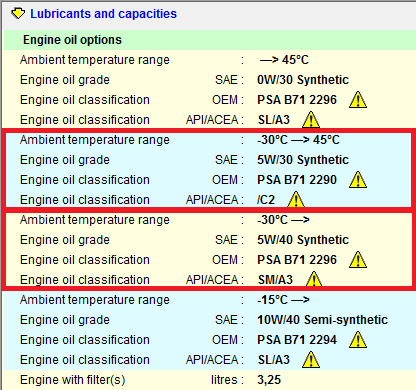This screenshot has height=390, width=416.
Task: Click warning icon next to last SL/A3
Action: 311,360
